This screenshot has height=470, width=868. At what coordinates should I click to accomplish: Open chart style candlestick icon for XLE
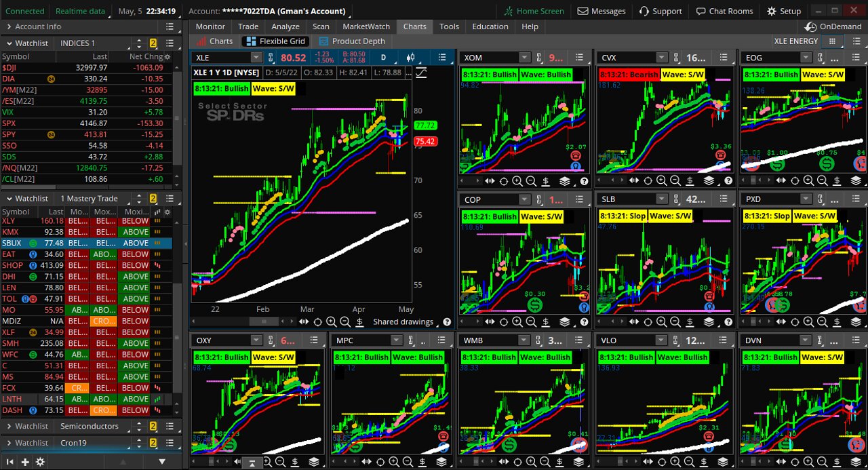(x=411, y=58)
